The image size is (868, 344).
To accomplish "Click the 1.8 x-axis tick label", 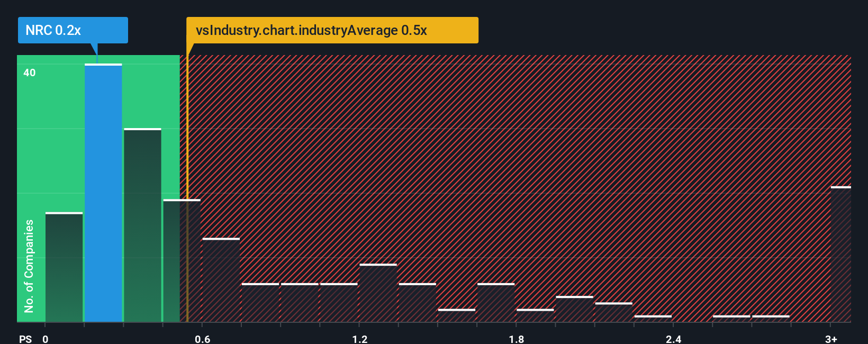I will tap(517, 339).
